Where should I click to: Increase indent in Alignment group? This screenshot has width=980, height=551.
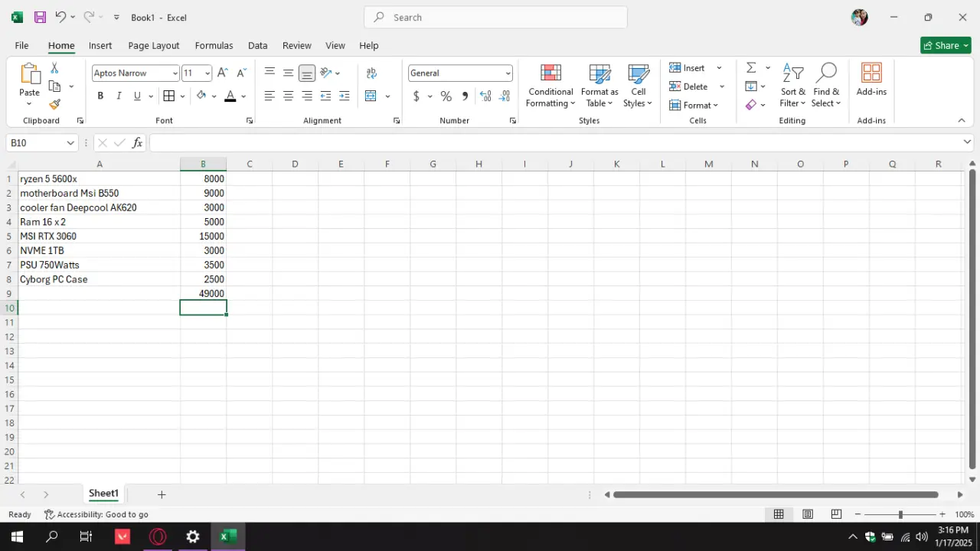[x=345, y=96]
